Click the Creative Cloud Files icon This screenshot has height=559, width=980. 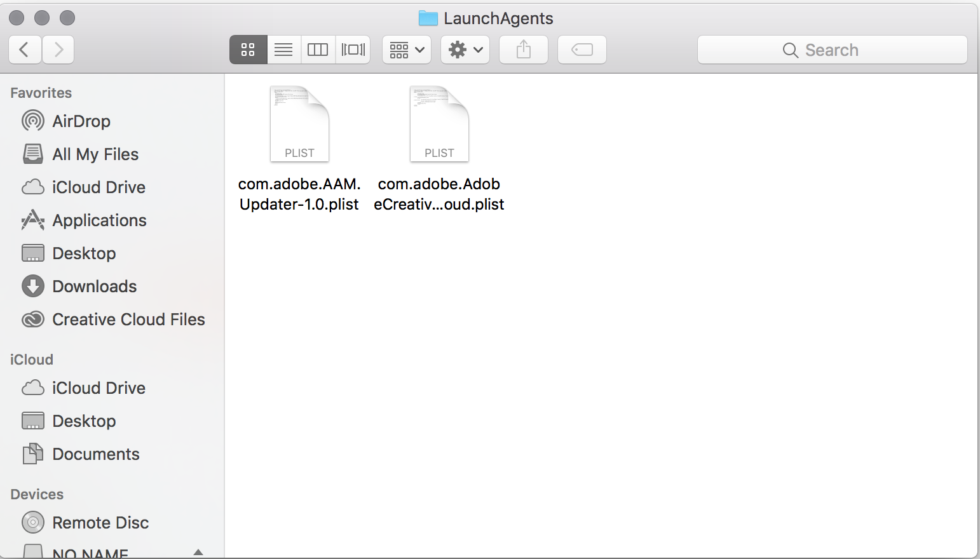(33, 319)
